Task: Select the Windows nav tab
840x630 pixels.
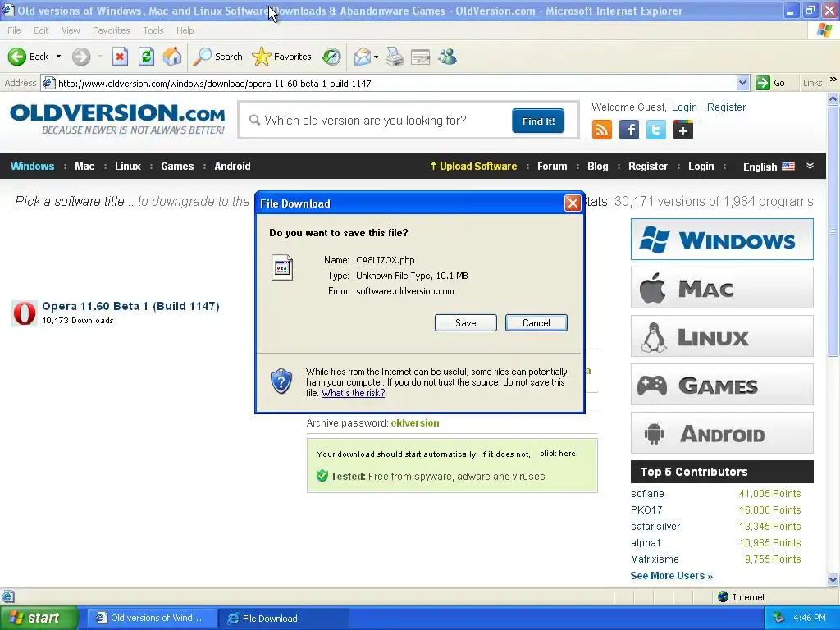Action: [x=33, y=166]
